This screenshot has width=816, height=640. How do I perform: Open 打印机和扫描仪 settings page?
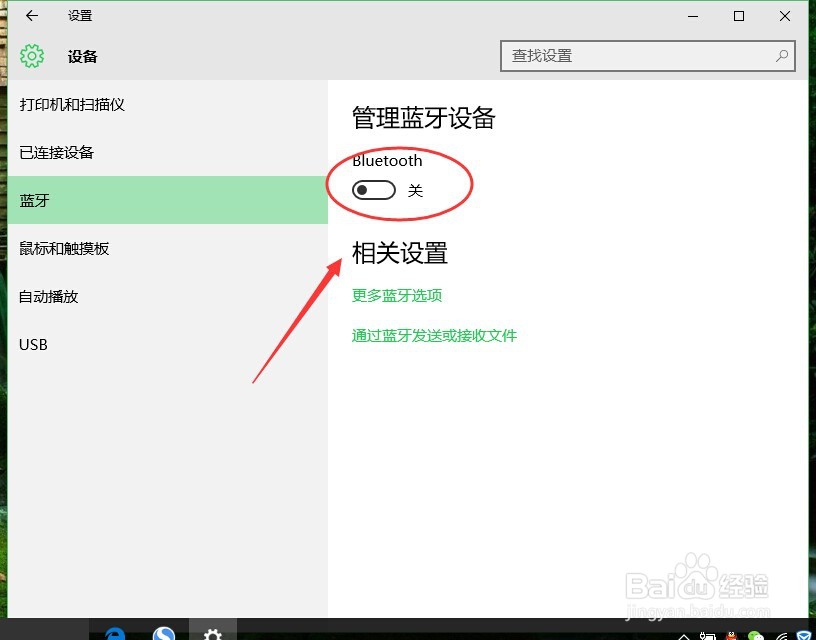168,105
